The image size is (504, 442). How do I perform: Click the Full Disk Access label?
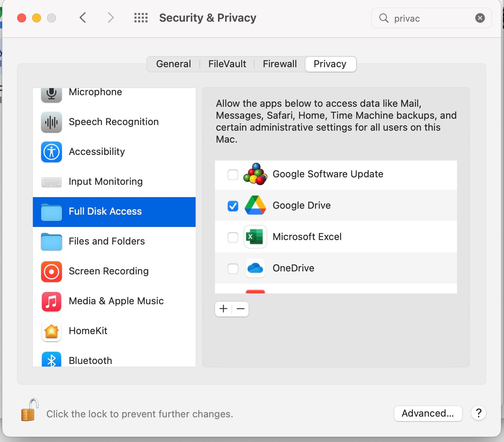coord(105,212)
